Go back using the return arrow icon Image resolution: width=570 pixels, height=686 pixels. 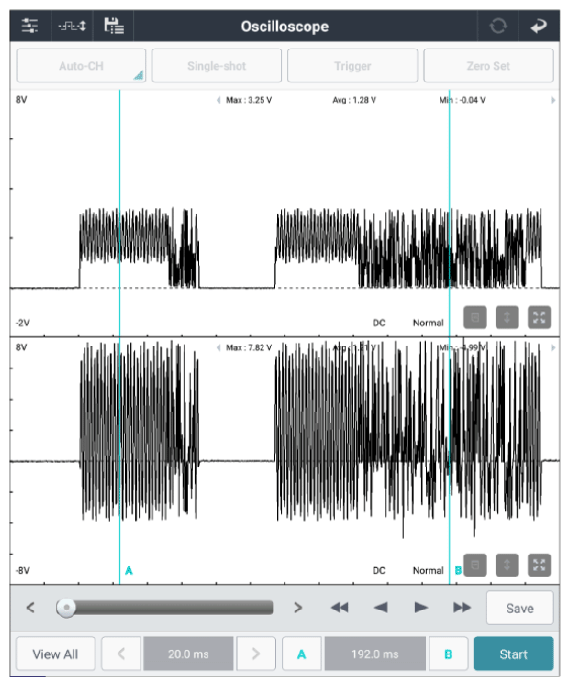539,26
